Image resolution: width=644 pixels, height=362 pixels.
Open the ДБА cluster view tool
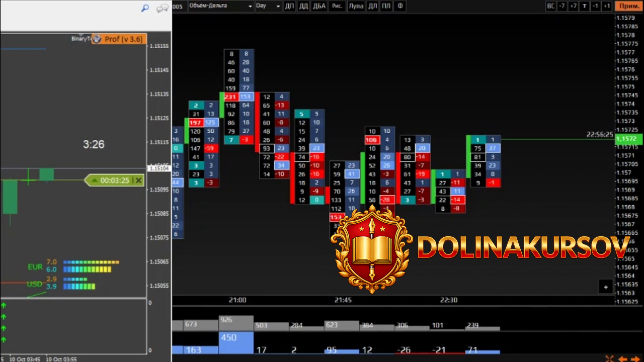pyautogui.click(x=319, y=6)
